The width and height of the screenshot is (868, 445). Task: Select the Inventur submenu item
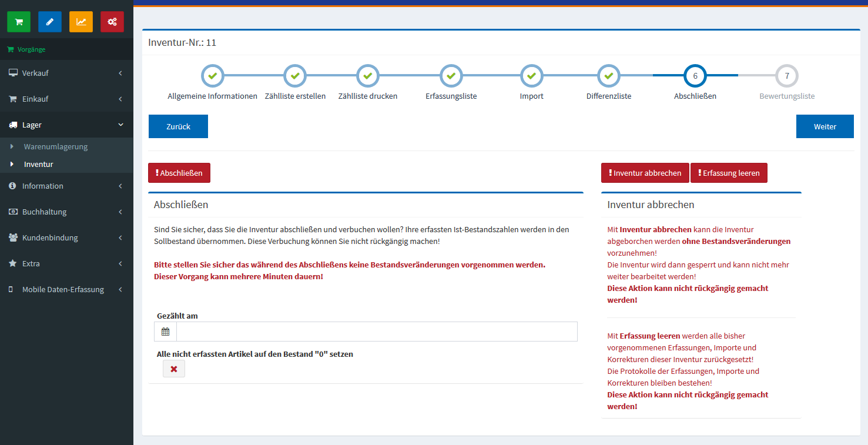(38, 165)
